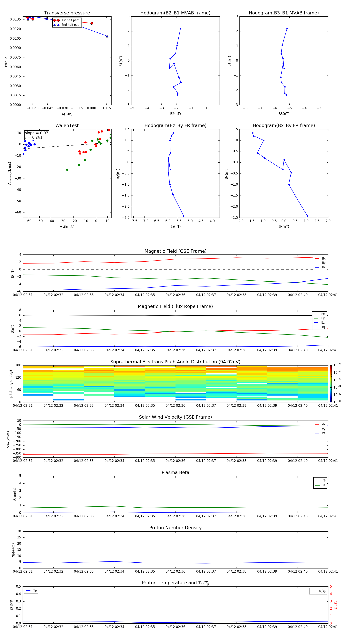Click the 'Bx' legend entry in GSE plot
Viewport: 351px width, 644px height.
320,259
